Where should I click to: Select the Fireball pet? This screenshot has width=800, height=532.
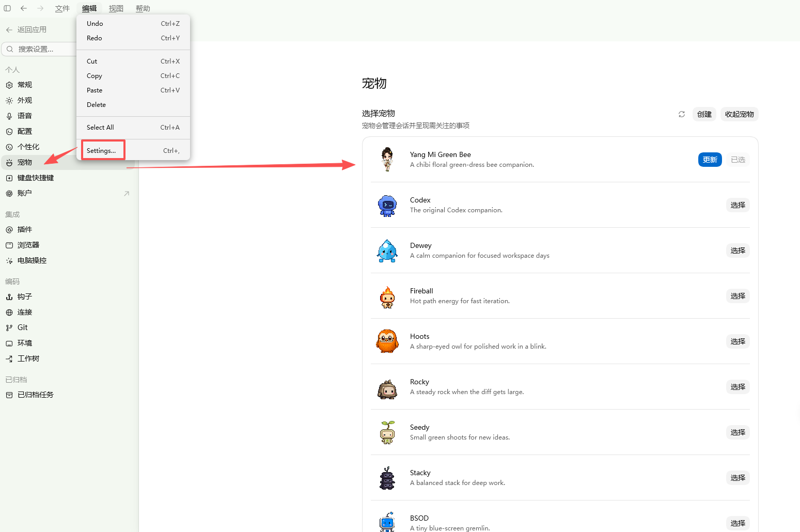coord(738,296)
